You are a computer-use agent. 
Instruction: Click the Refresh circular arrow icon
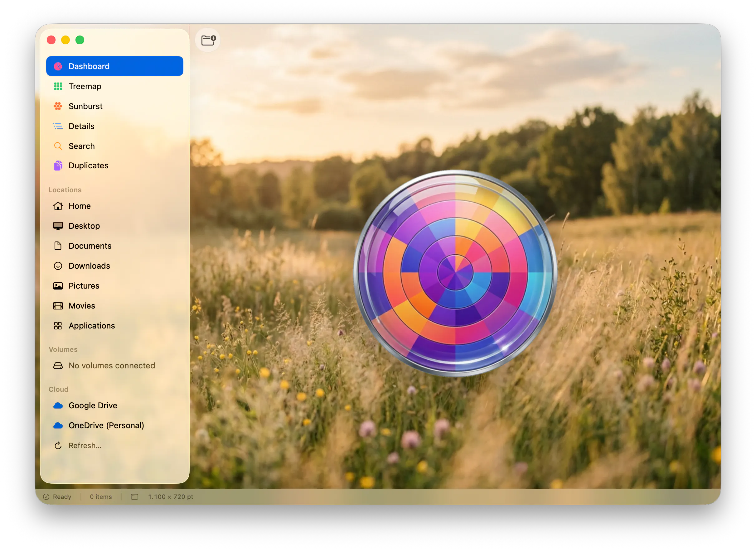click(x=58, y=446)
